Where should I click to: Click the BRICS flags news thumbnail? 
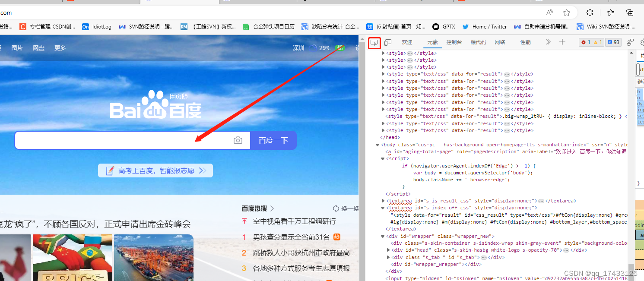[x=73, y=258]
